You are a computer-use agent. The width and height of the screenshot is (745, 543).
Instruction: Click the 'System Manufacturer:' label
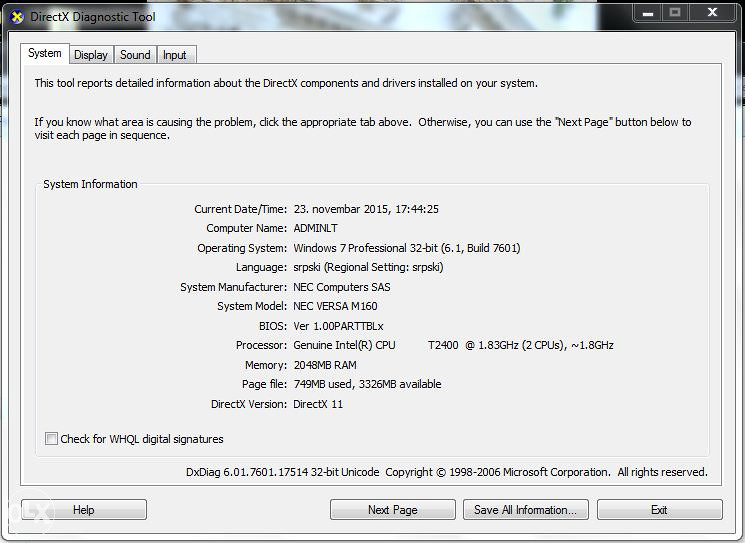click(234, 287)
